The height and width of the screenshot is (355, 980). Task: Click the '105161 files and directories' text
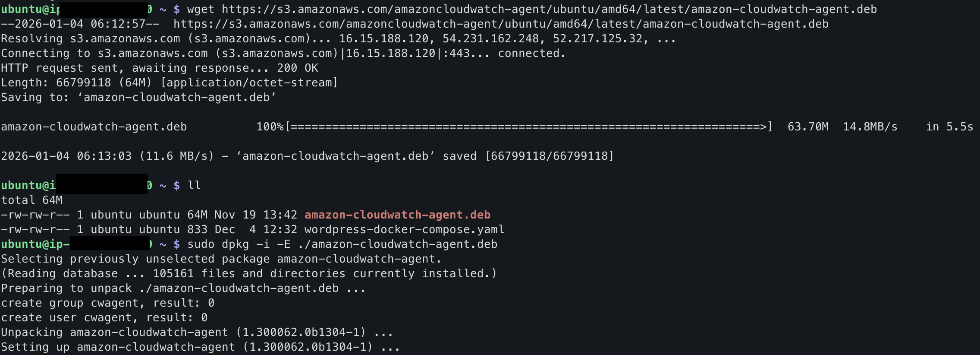(249, 273)
